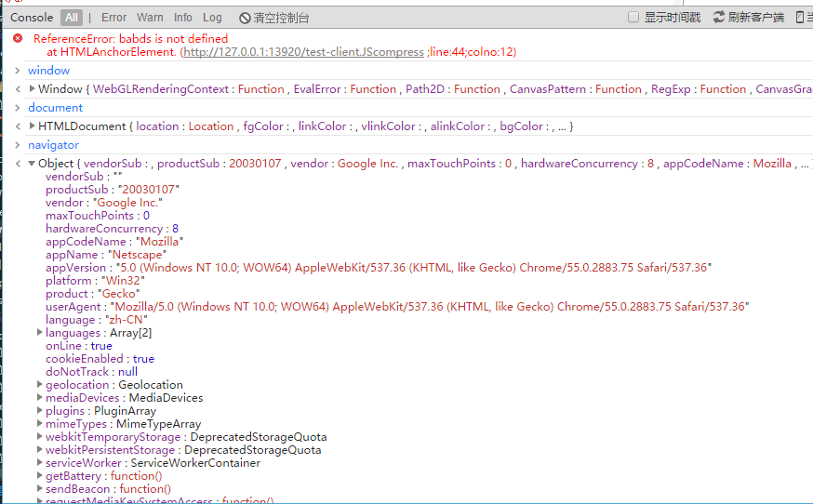Expand the HTMLDocument object output
Screen dimensions: 813x504
coord(33,126)
